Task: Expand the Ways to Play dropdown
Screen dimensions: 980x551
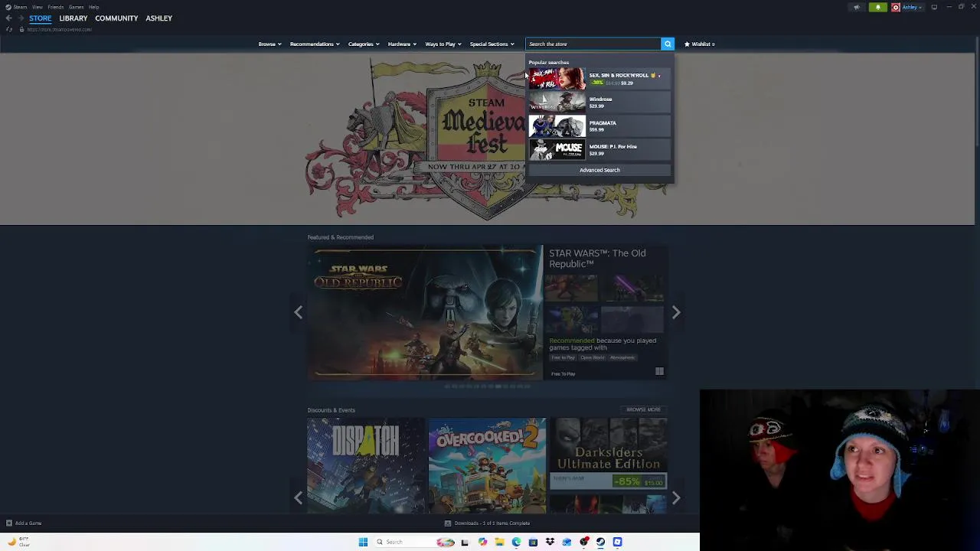Action: (443, 44)
